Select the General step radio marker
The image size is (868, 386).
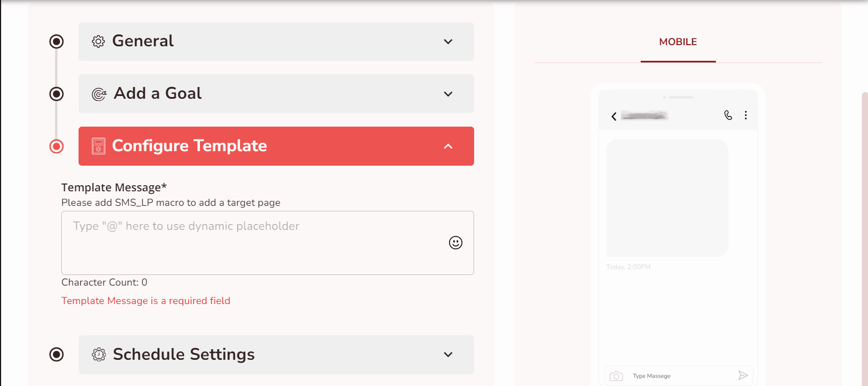coord(56,41)
